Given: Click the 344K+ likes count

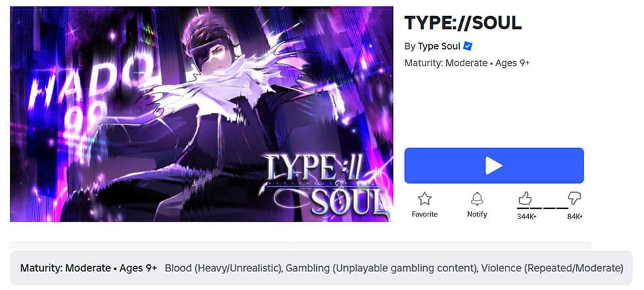Looking at the screenshot, I should [527, 217].
